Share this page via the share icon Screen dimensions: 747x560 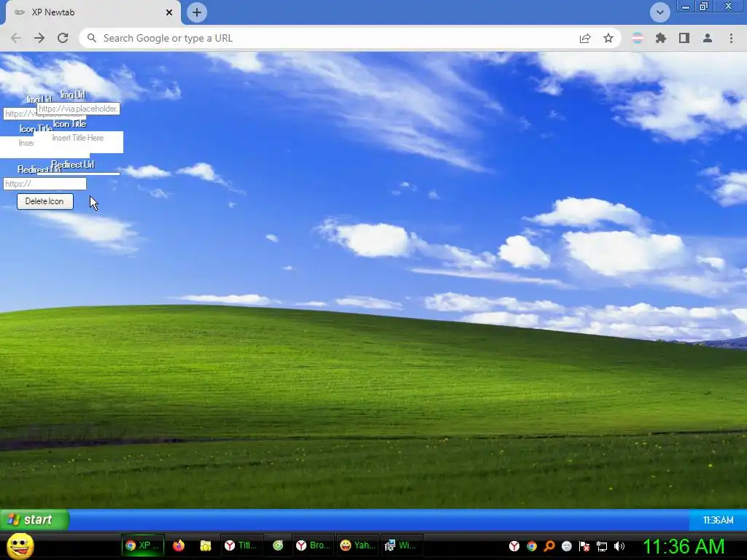585,38
